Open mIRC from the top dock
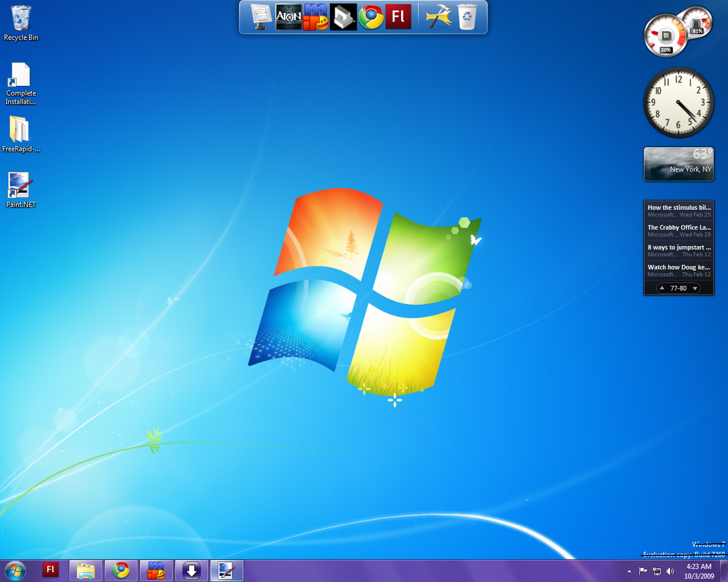 (316, 17)
